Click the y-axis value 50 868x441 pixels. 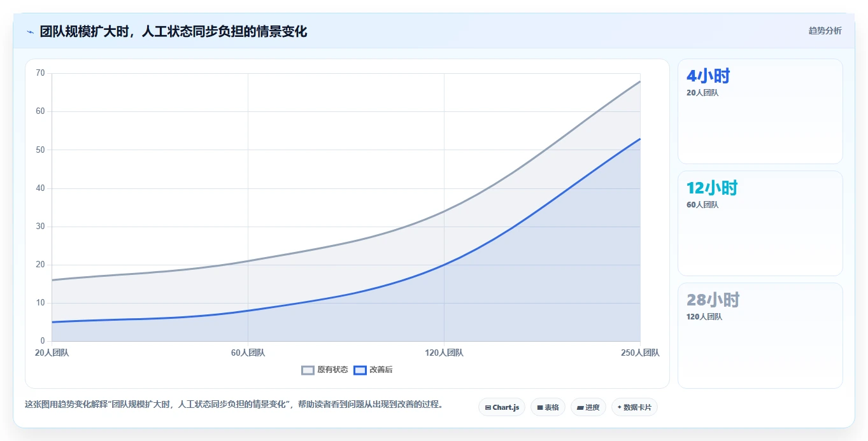click(x=40, y=150)
